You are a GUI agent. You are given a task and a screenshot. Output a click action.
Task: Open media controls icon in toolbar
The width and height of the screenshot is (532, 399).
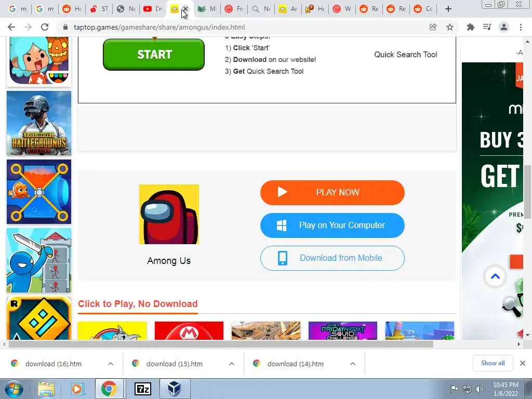(x=487, y=27)
